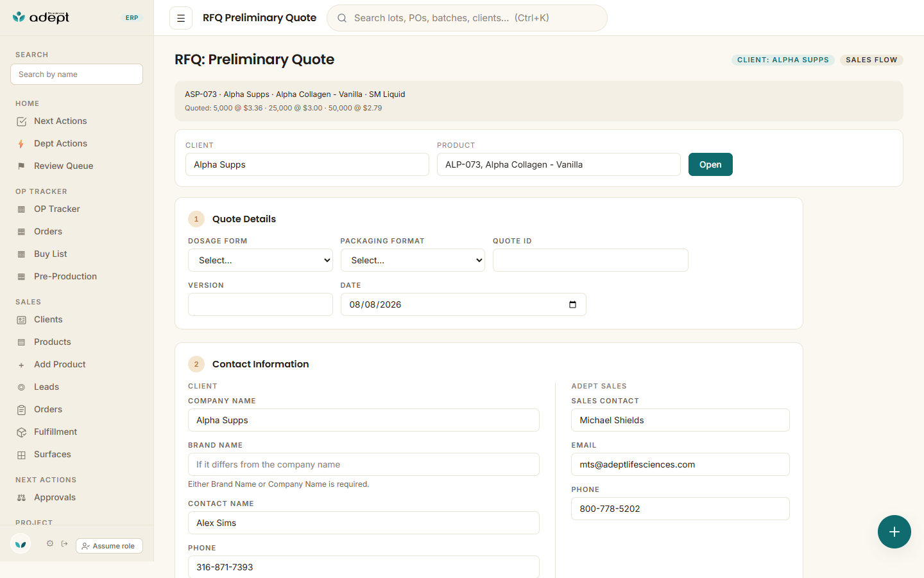Click the Client field showing Alpha Supps
This screenshot has height=578, width=924.
(x=307, y=164)
